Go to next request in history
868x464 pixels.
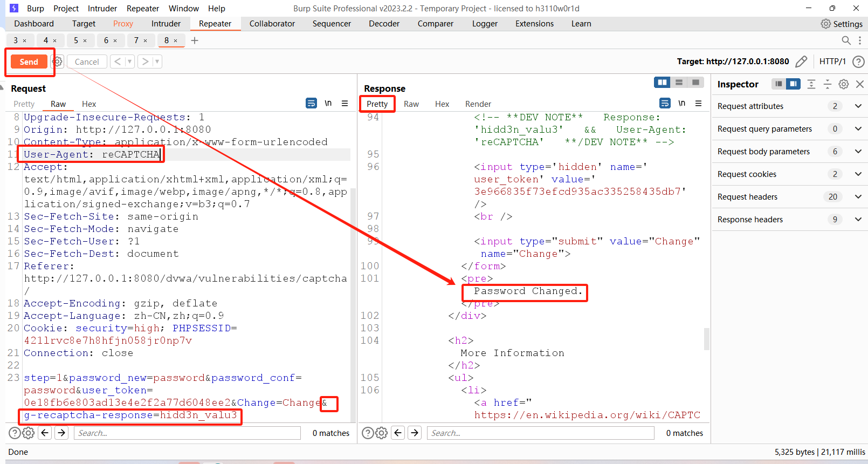pos(144,62)
